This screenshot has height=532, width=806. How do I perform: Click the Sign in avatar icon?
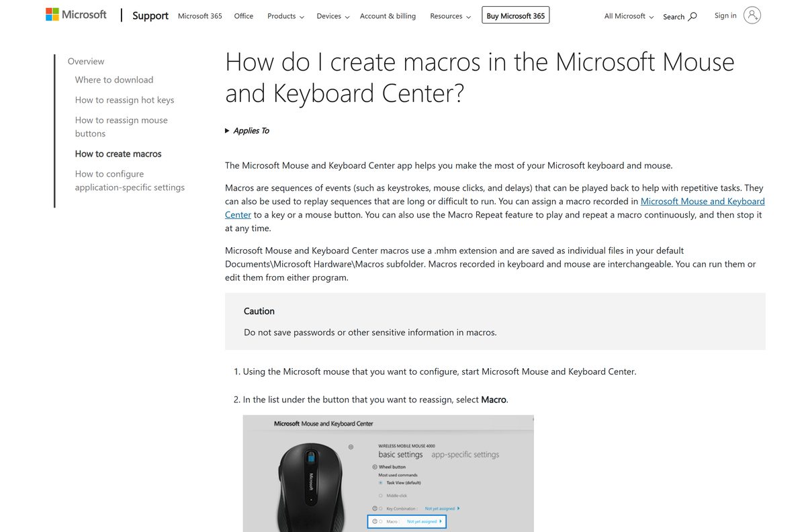752,15
